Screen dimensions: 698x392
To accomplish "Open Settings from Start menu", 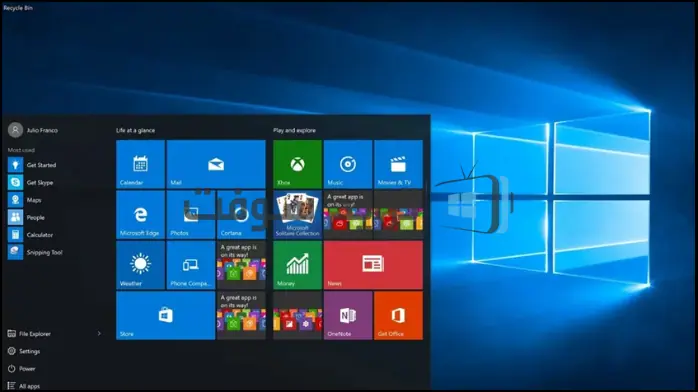I will (x=24, y=351).
